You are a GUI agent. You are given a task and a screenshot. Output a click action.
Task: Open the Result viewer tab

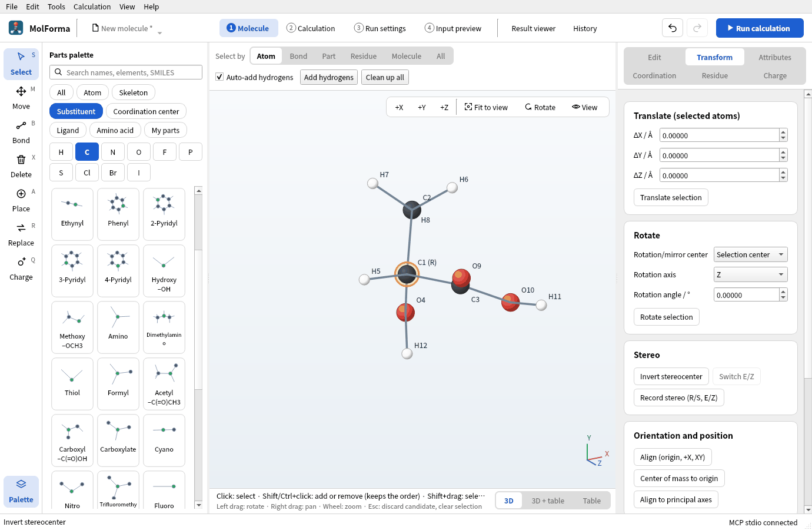[x=534, y=28]
